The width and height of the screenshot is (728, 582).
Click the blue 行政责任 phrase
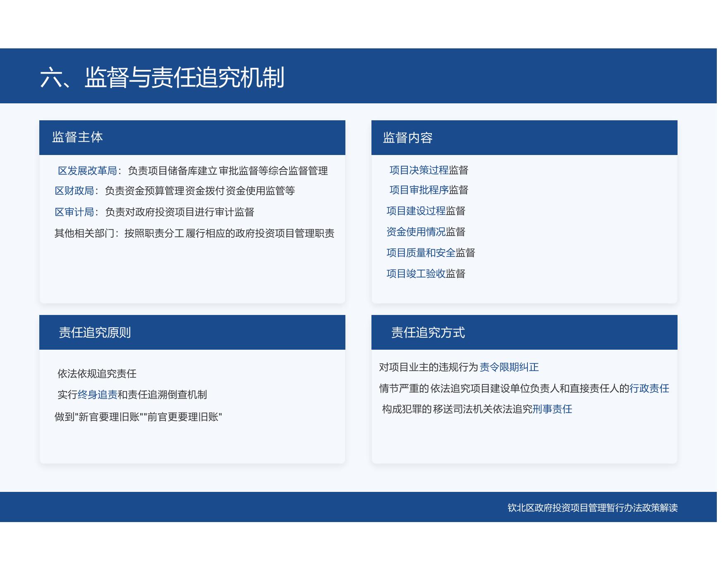[649, 389]
